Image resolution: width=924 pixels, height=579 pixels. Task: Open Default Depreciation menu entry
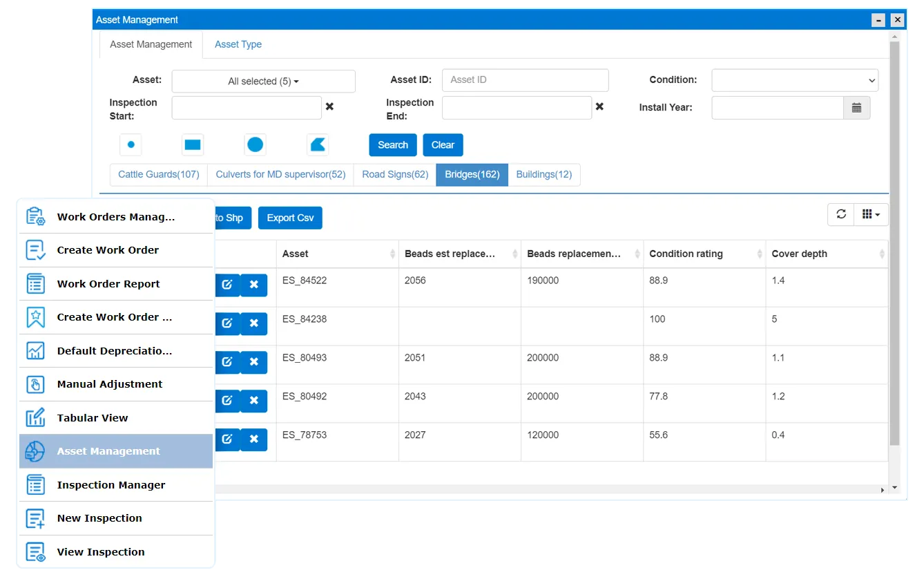(x=116, y=350)
